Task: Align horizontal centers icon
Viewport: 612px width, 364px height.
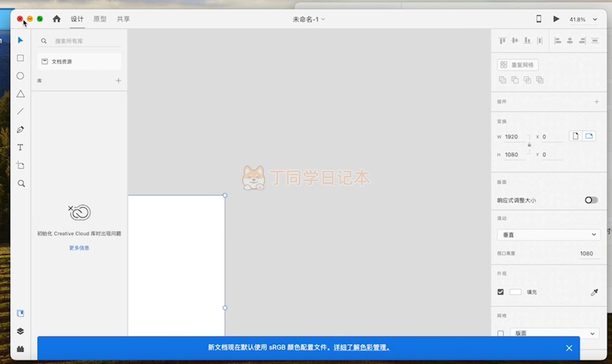Action: [x=570, y=41]
